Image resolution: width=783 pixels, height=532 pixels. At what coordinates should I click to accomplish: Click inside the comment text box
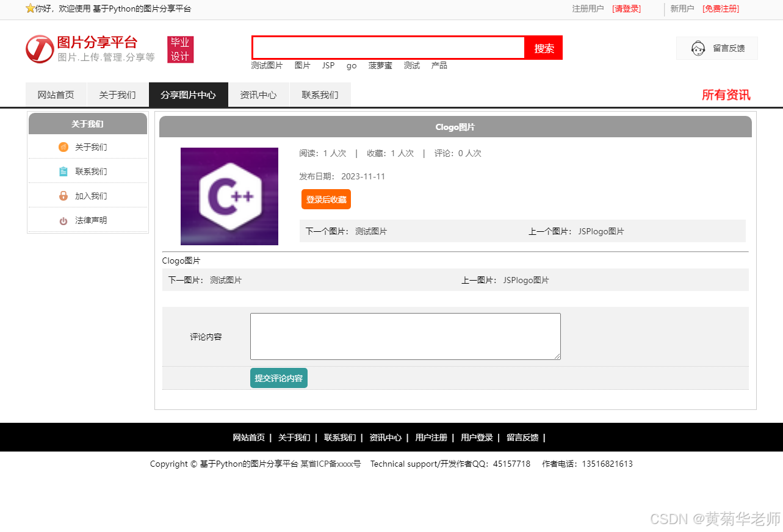coord(405,336)
